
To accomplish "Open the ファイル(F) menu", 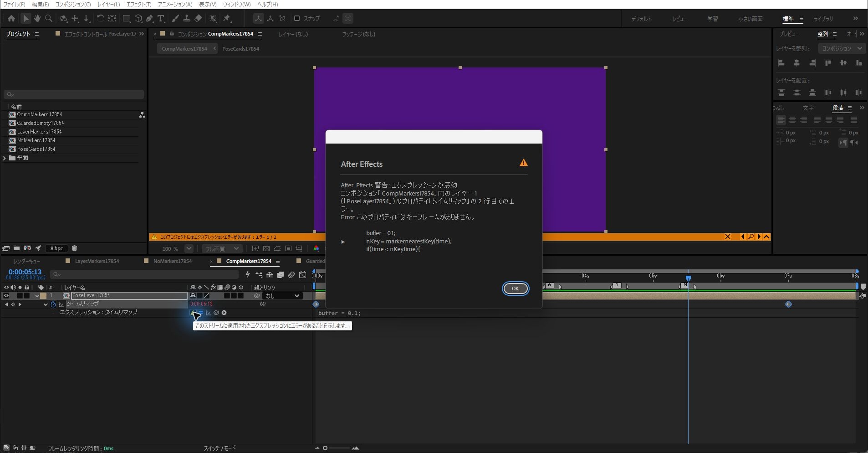I will (14, 4).
